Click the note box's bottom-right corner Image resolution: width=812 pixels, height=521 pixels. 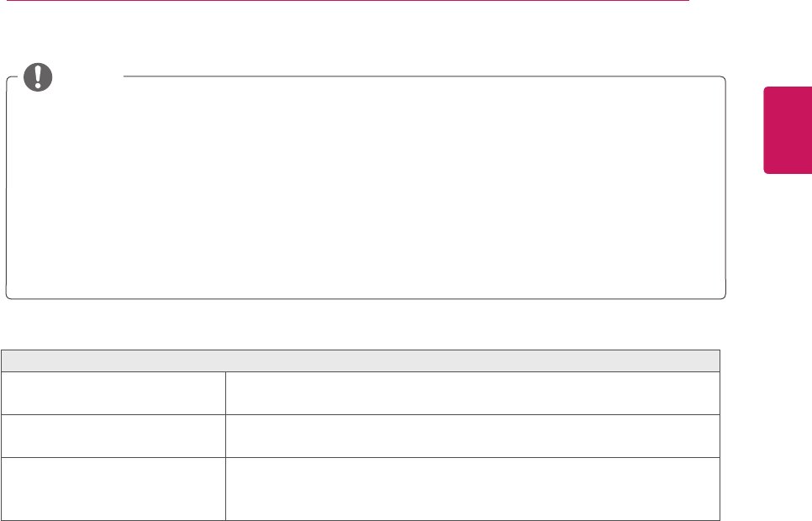(723, 296)
